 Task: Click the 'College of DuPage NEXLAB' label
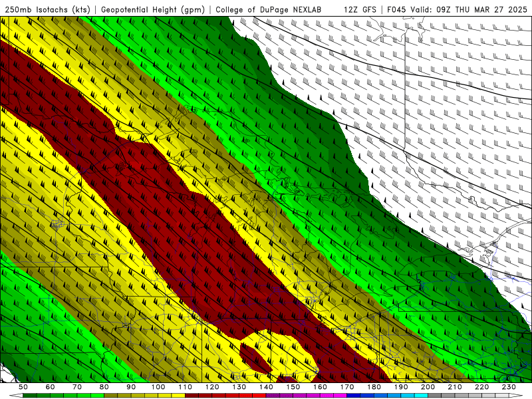(269, 9)
